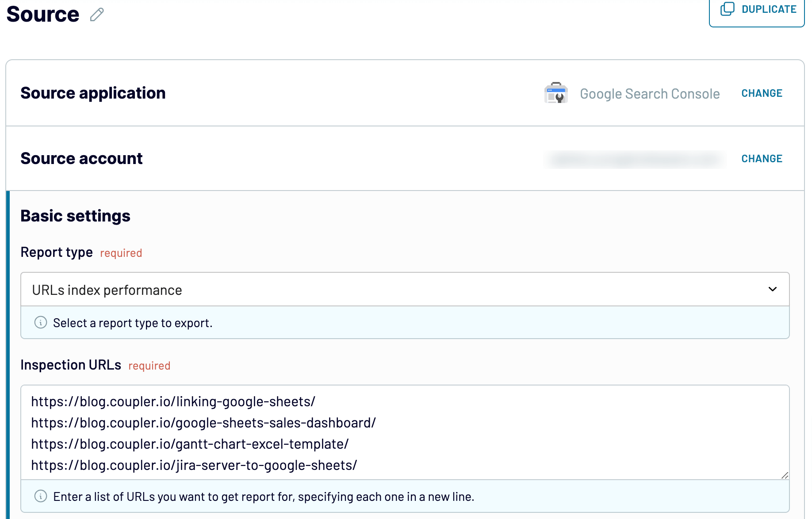
Task: Click the 'Enter a list of URLs' hint text
Action: coord(264,496)
